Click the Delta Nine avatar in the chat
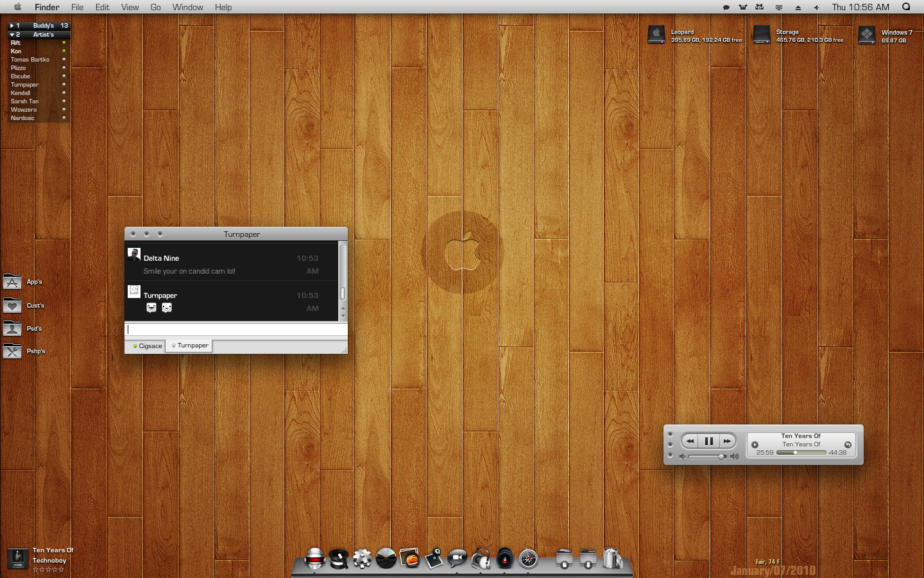 point(134,254)
